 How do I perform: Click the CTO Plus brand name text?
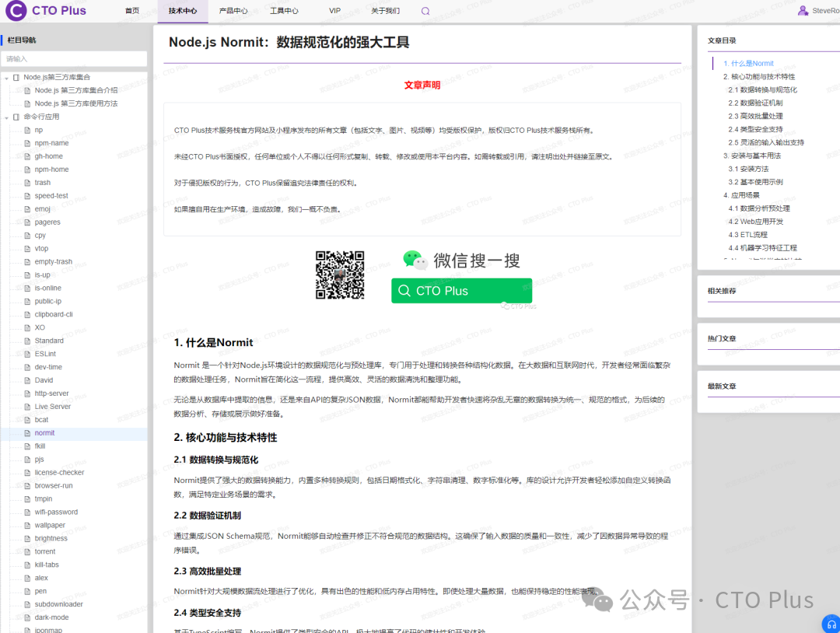click(59, 10)
